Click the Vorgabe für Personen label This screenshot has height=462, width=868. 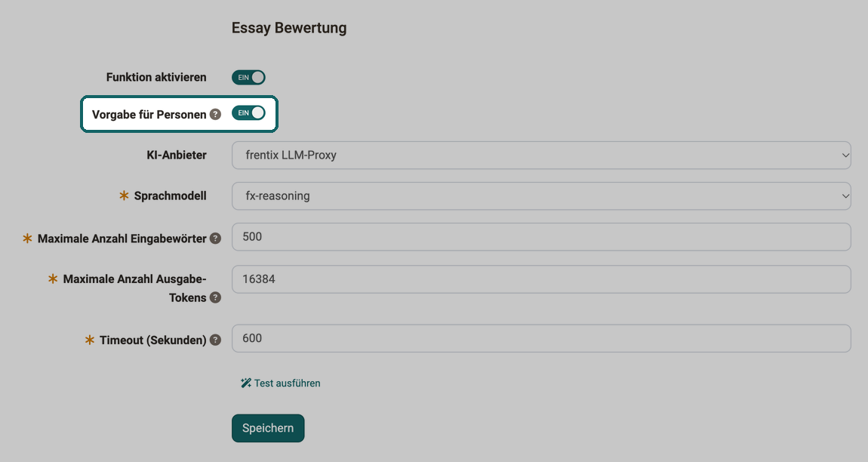149,115
